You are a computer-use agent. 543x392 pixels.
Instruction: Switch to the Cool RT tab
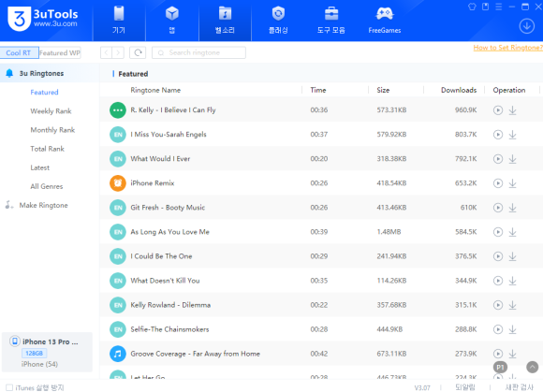tap(19, 53)
